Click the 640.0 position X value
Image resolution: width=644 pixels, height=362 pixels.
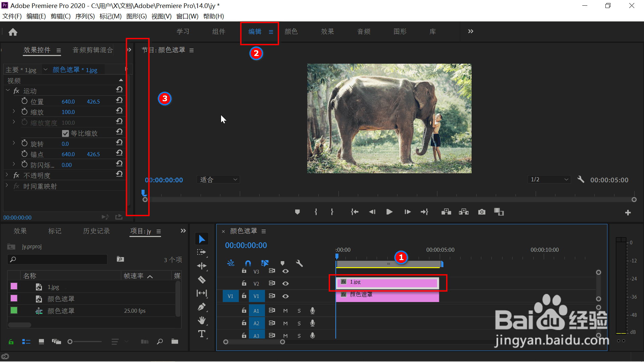coord(68,101)
